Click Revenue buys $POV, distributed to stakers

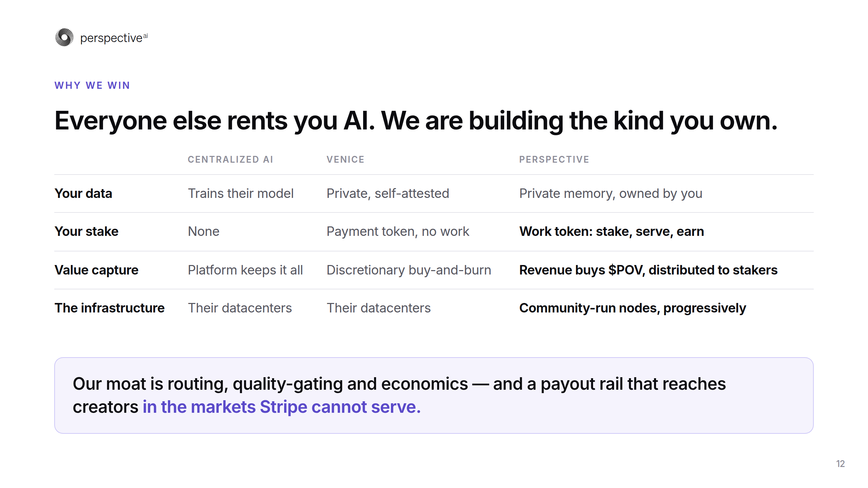(648, 270)
